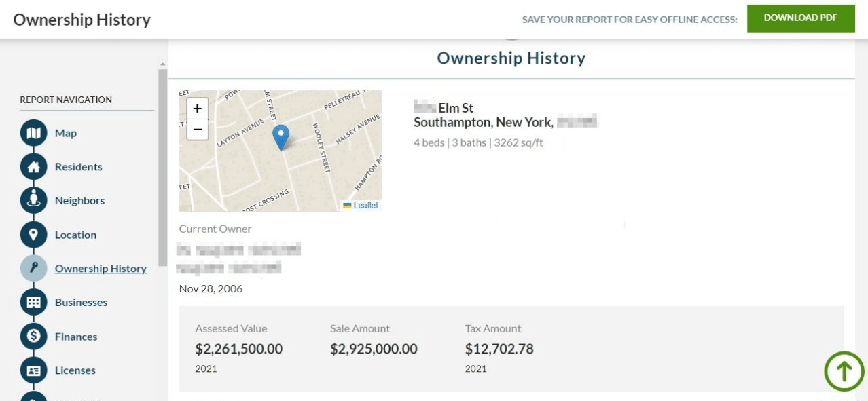Screen dimensions: 868x401
Task: Open the Businesses building icon
Action: pos(33,303)
